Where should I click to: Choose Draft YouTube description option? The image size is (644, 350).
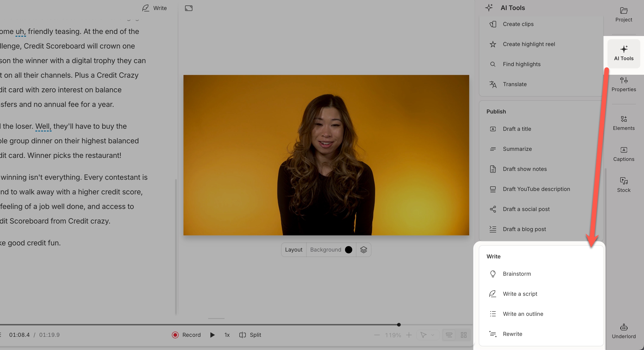(x=536, y=189)
